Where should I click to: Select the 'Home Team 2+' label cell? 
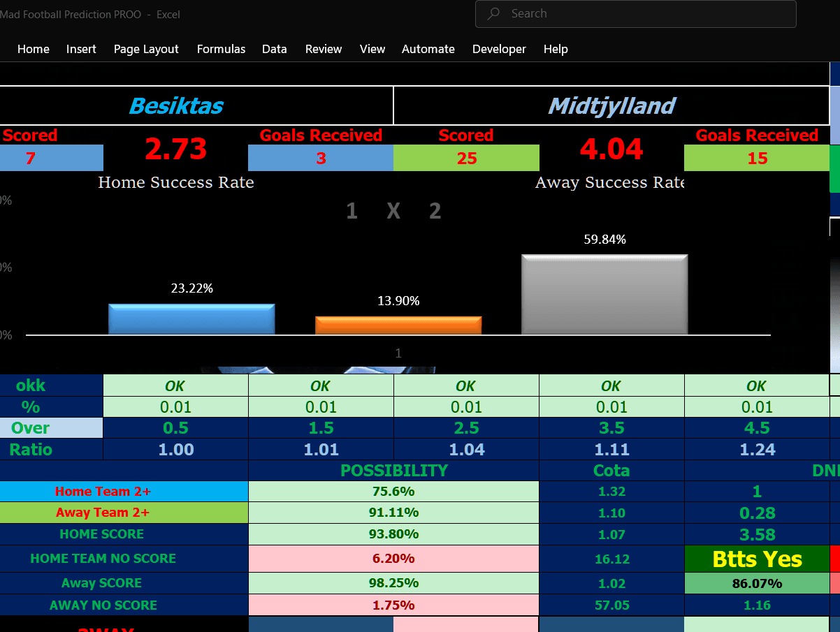(124, 492)
